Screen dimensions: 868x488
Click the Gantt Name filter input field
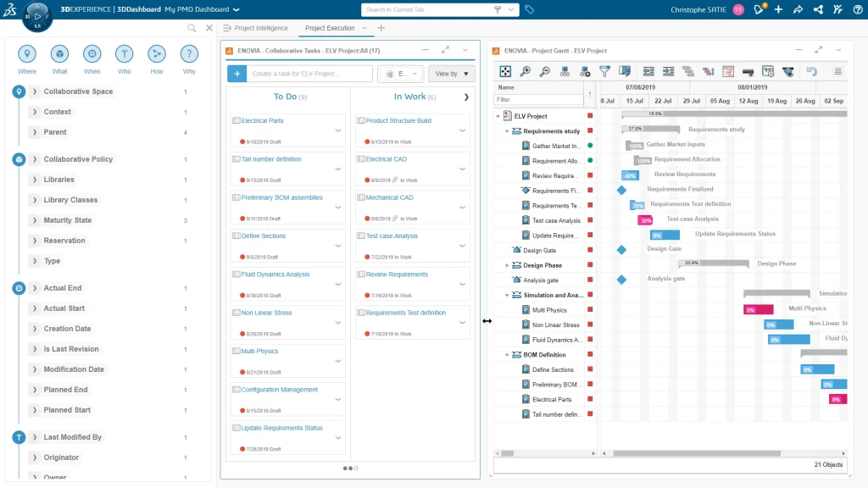539,100
